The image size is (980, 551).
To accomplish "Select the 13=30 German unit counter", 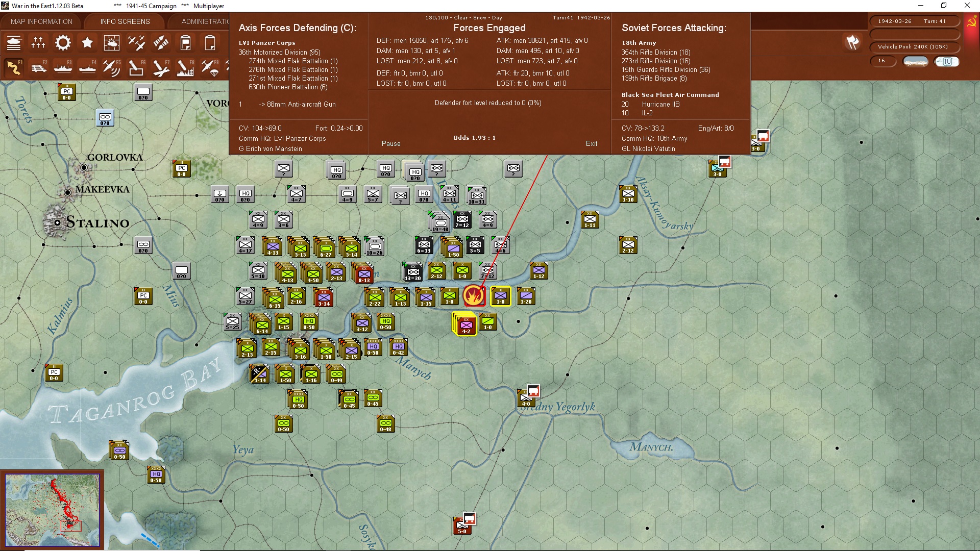I will pyautogui.click(x=412, y=272).
